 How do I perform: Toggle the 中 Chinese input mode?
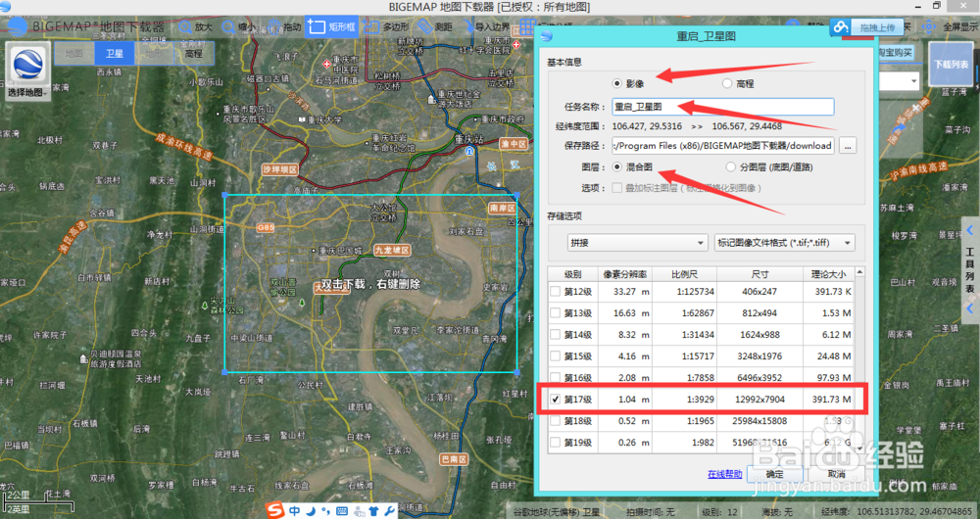294,511
